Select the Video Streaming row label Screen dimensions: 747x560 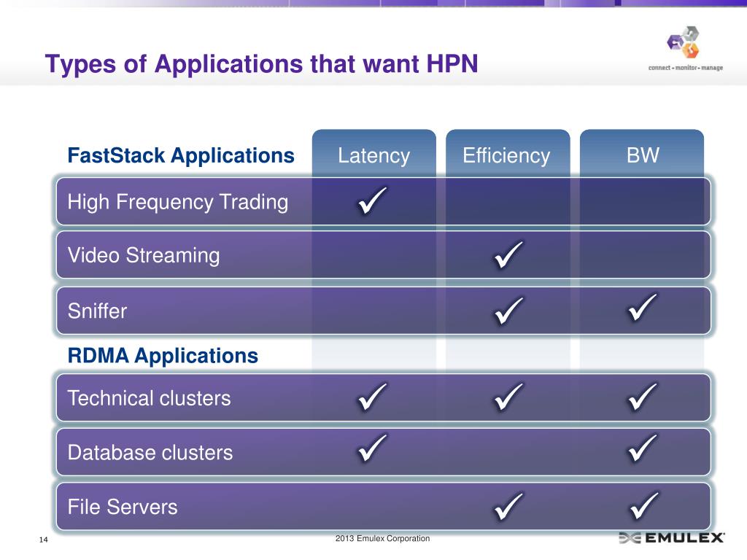(x=144, y=256)
